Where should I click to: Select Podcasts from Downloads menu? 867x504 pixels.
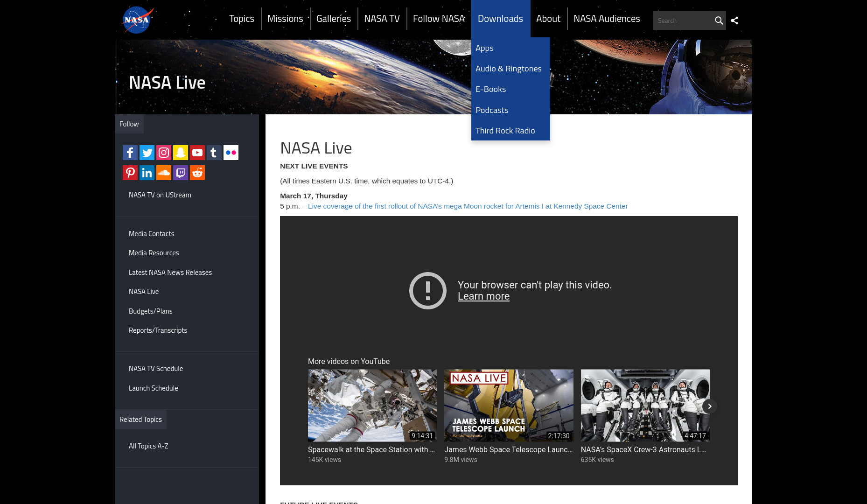click(x=510, y=110)
